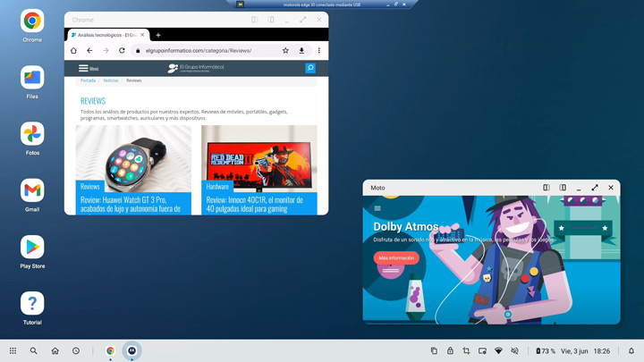This screenshot has height=362, width=644.
Task: Click the lock icon in system tray
Action: click(450, 351)
